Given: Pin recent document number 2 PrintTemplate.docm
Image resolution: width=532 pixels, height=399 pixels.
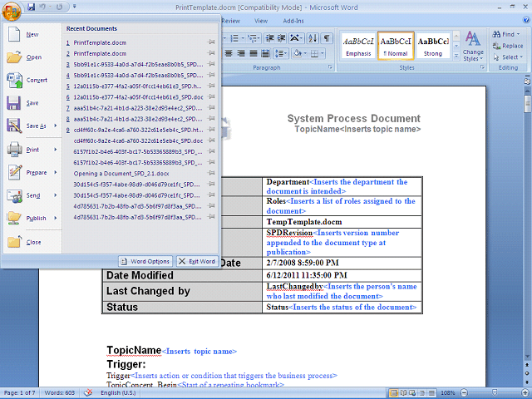Looking at the screenshot, I should click(x=211, y=53).
